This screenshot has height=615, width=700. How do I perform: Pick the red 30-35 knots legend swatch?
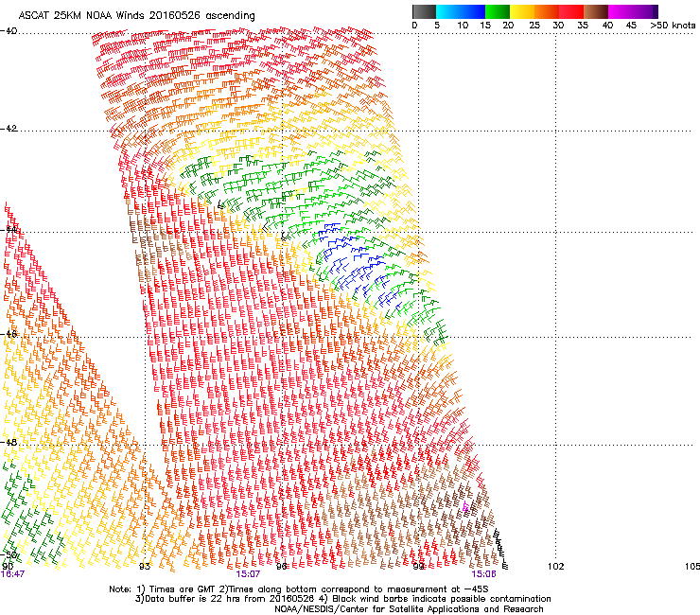(571, 11)
